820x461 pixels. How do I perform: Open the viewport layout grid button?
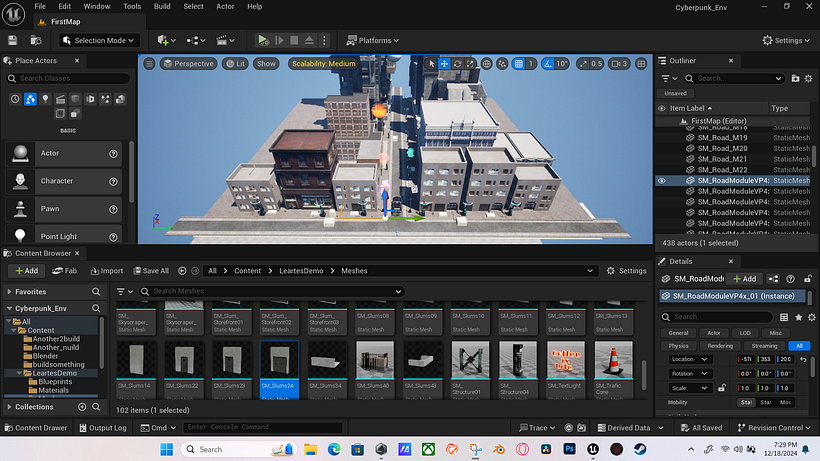coord(641,64)
